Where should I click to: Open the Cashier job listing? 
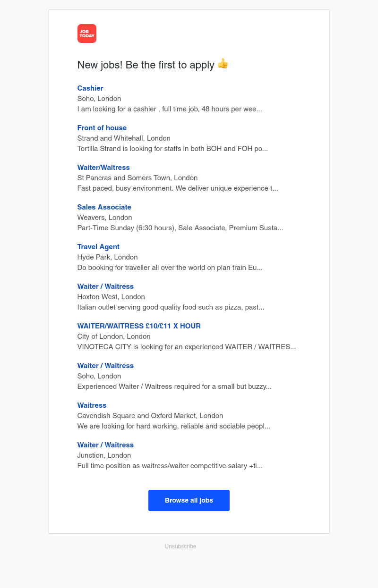coord(90,88)
